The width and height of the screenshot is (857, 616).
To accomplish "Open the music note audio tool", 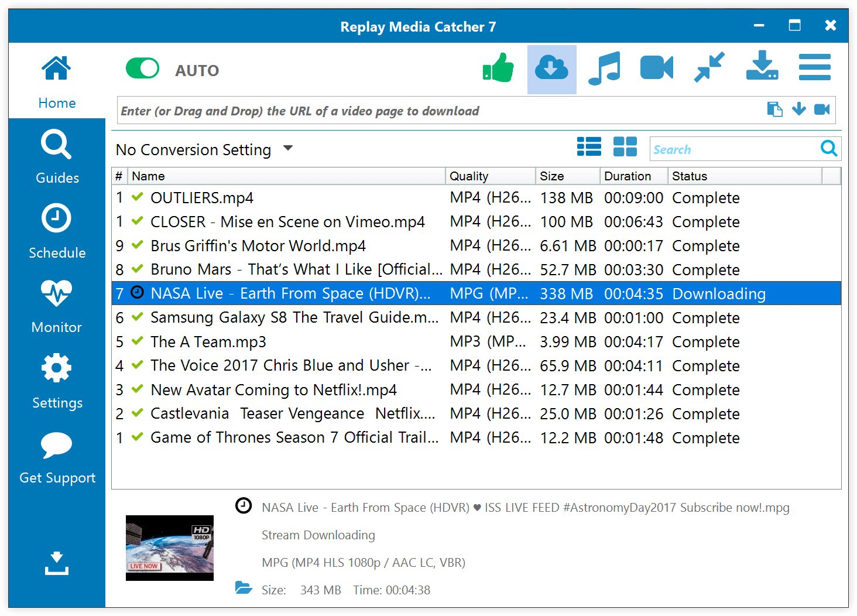I will pyautogui.click(x=604, y=69).
